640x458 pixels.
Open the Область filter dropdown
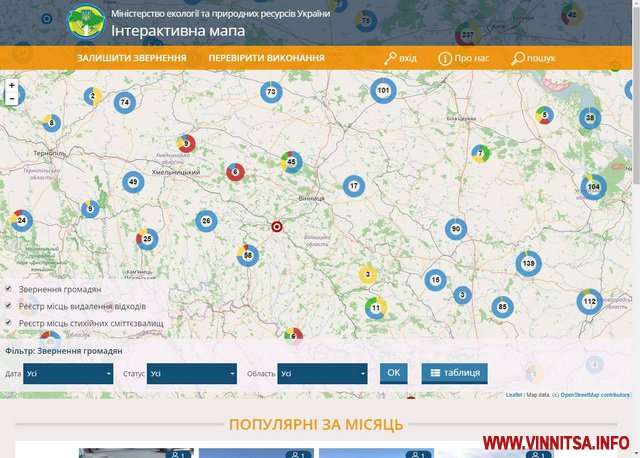coord(322,374)
